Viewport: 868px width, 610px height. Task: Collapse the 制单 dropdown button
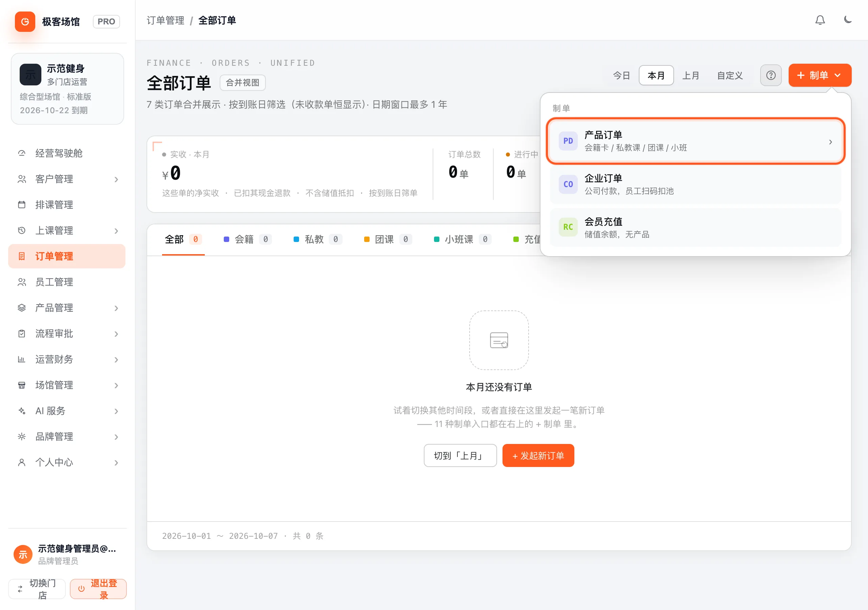820,75
